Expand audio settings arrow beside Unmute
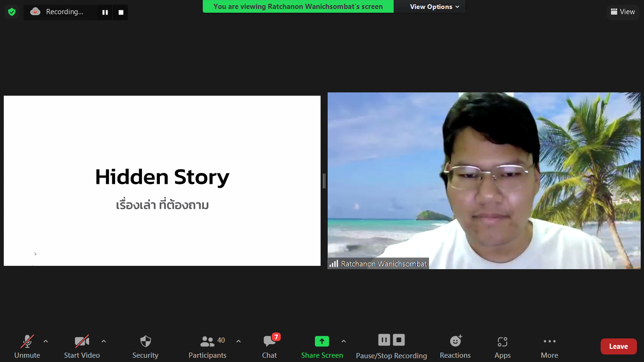Viewport: 644px width, 362px height. pos(46,341)
